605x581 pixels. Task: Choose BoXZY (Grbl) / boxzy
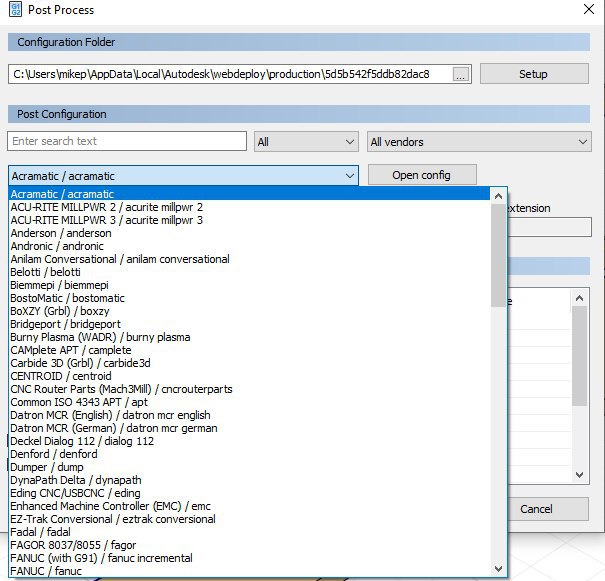249,311
